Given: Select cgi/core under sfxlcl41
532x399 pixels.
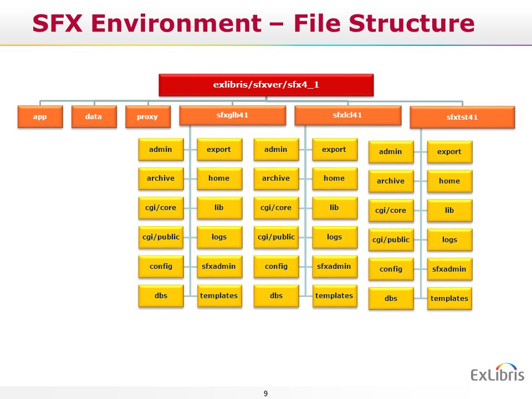Looking at the screenshot, I should [276, 208].
